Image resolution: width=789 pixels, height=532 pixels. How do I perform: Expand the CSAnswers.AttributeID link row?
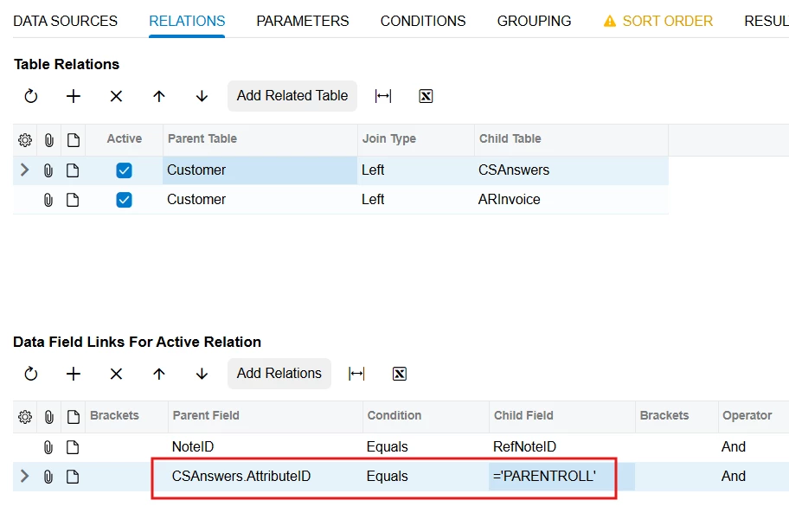tap(24, 476)
